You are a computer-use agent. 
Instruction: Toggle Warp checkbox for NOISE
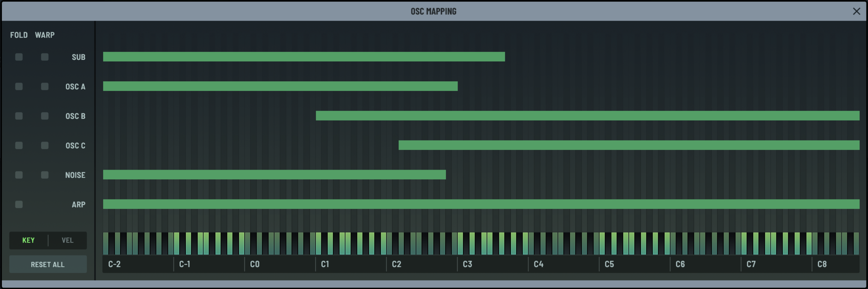click(44, 175)
